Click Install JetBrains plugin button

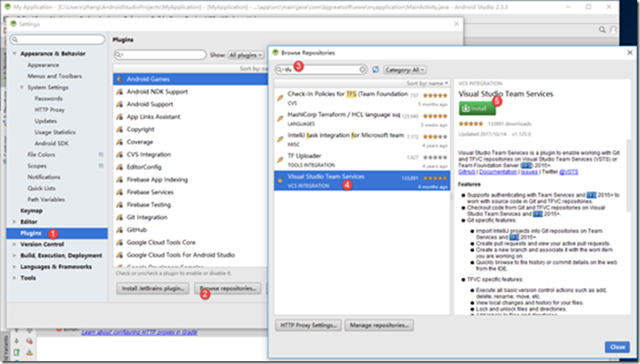[x=153, y=289]
